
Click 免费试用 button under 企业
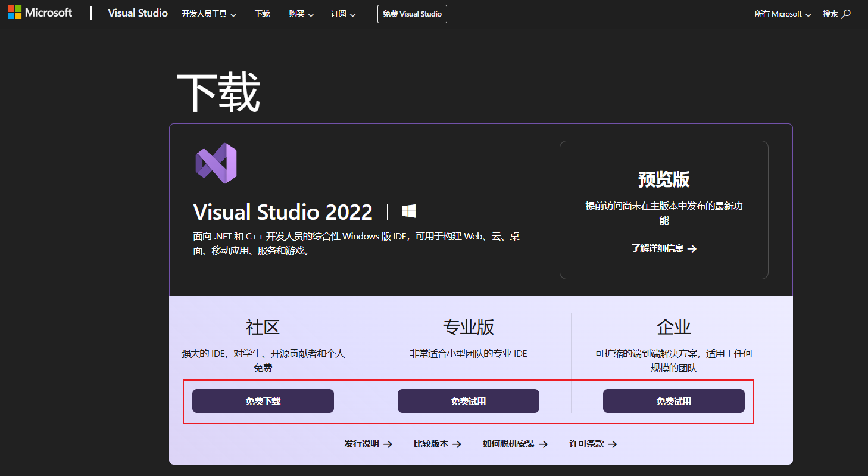pyautogui.click(x=674, y=401)
